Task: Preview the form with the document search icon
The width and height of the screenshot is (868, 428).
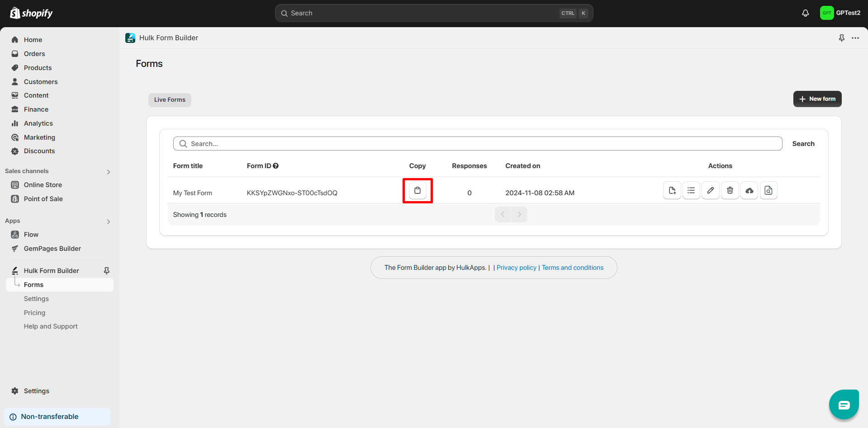Action: pos(768,191)
